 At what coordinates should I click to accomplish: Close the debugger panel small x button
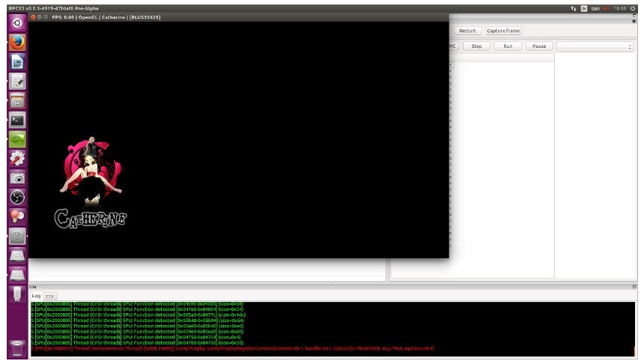pyautogui.click(x=634, y=21)
